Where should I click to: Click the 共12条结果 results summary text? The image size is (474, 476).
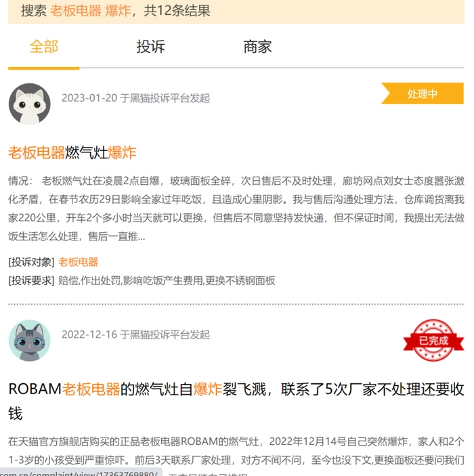[177, 11]
